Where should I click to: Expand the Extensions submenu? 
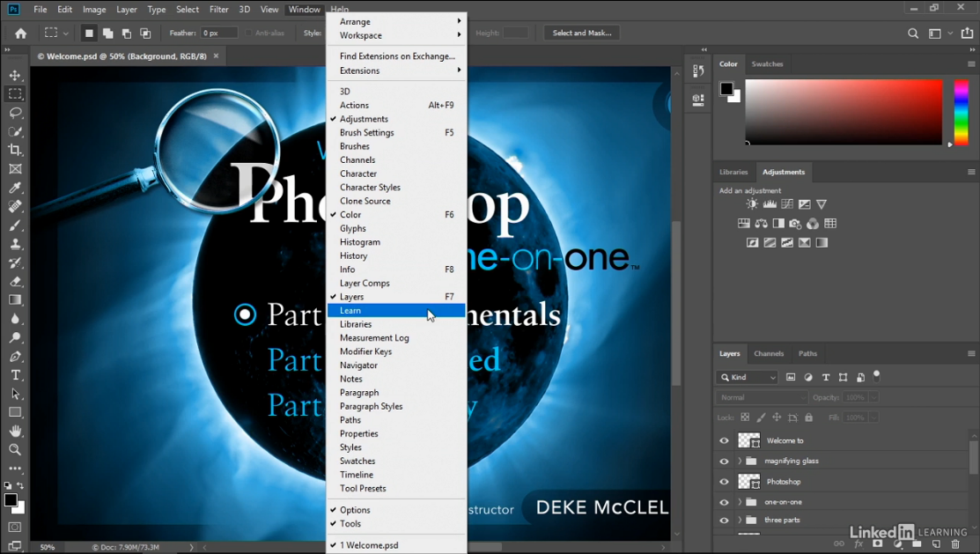tap(396, 70)
